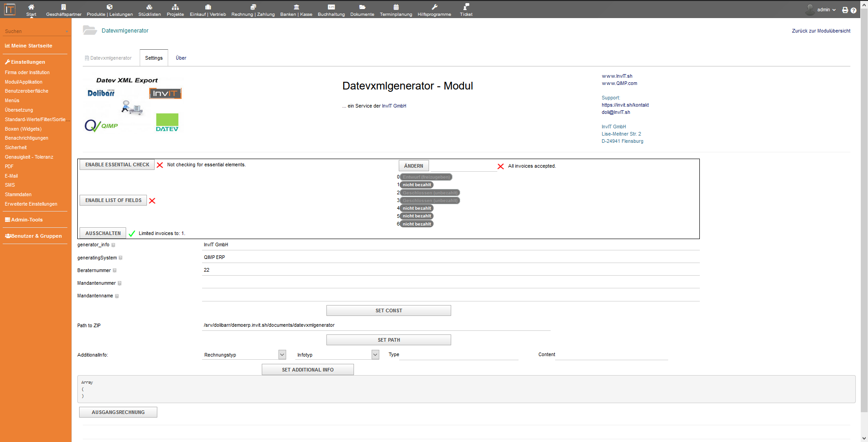The image size is (868, 442).
Task: Click the help question mark icon
Action: pos(854,10)
